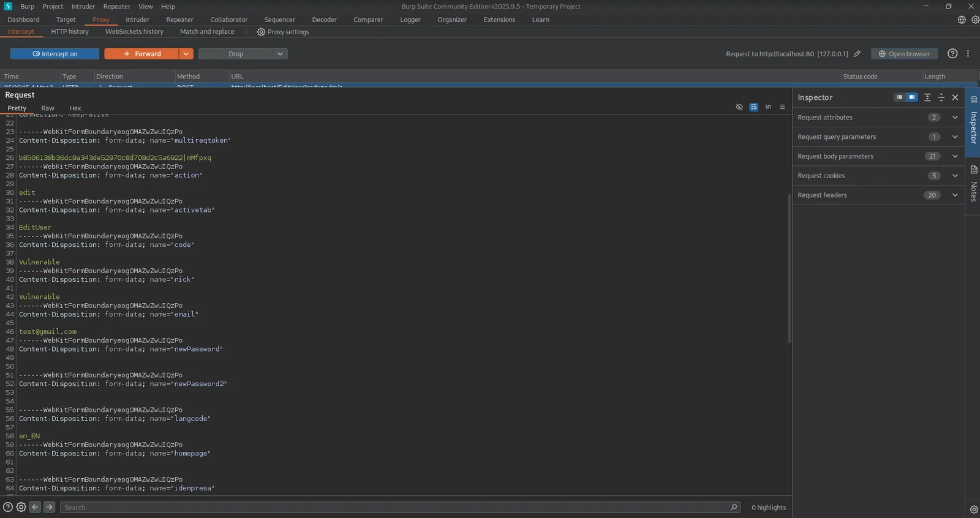Forward the intercepted request
The image size is (980, 518).
click(x=142, y=54)
